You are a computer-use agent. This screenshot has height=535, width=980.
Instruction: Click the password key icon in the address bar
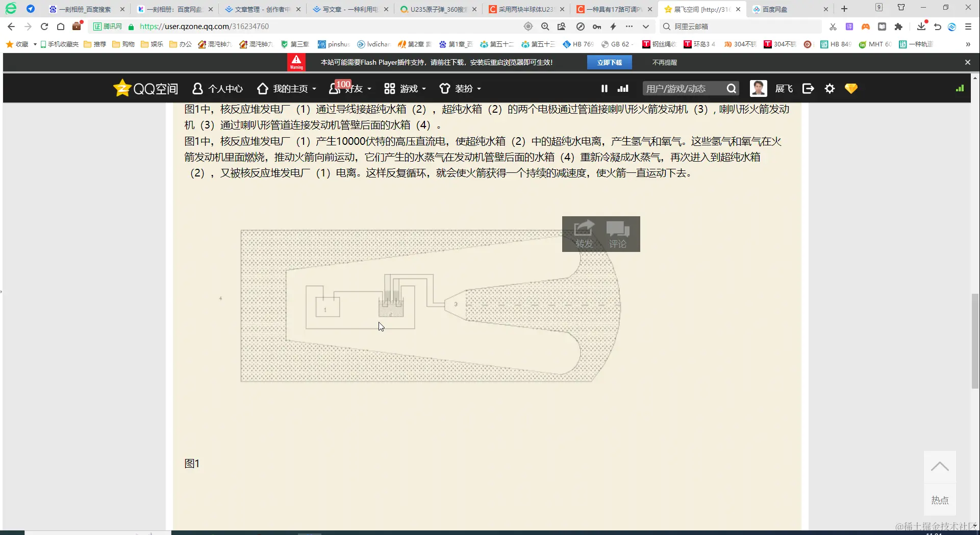tap(597, 26)
